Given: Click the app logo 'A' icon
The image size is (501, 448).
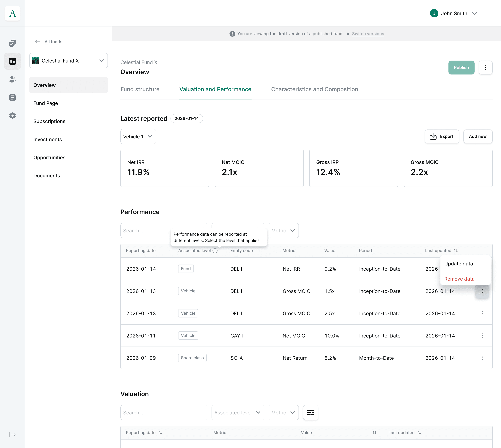Looking at the screenshot, I should 13,13.
